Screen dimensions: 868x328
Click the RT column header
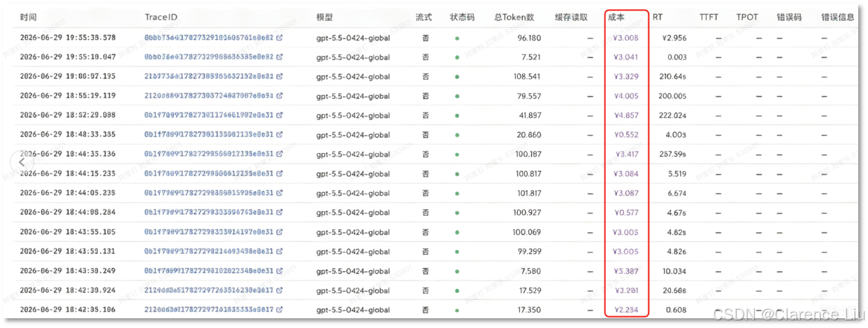[658, 17]
